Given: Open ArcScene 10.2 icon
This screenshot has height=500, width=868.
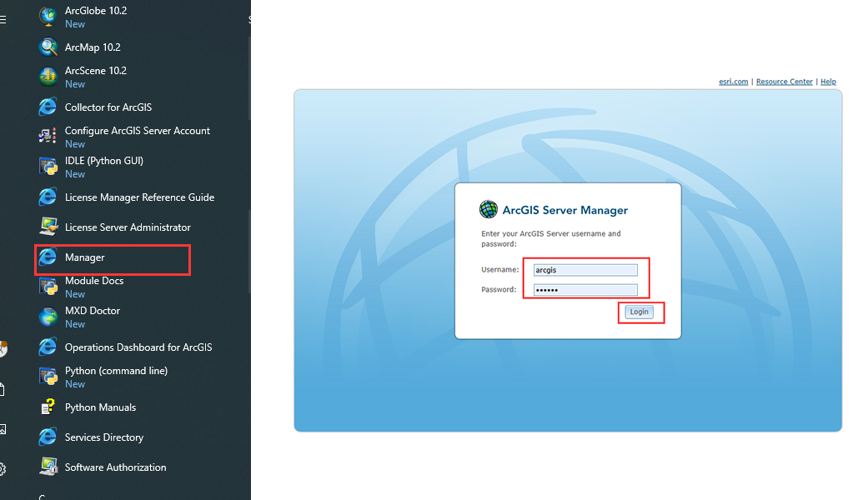Looking at the screenshot, I should click(48, 77).
